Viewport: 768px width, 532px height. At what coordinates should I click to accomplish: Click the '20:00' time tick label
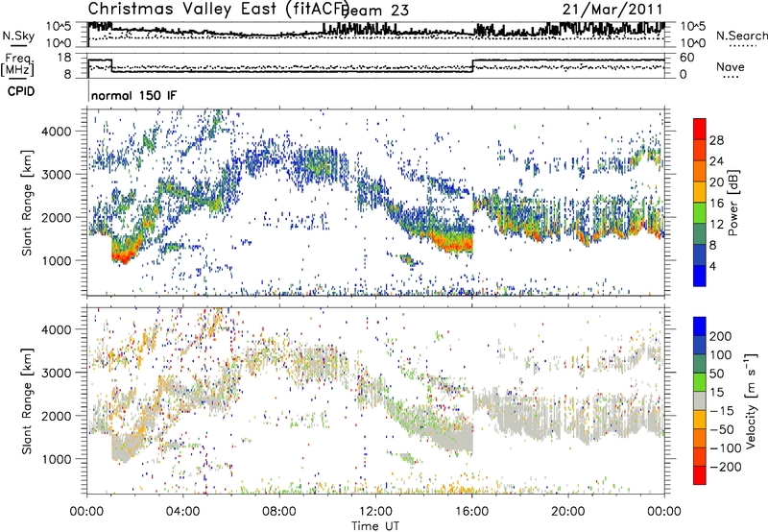click(567, 512)
